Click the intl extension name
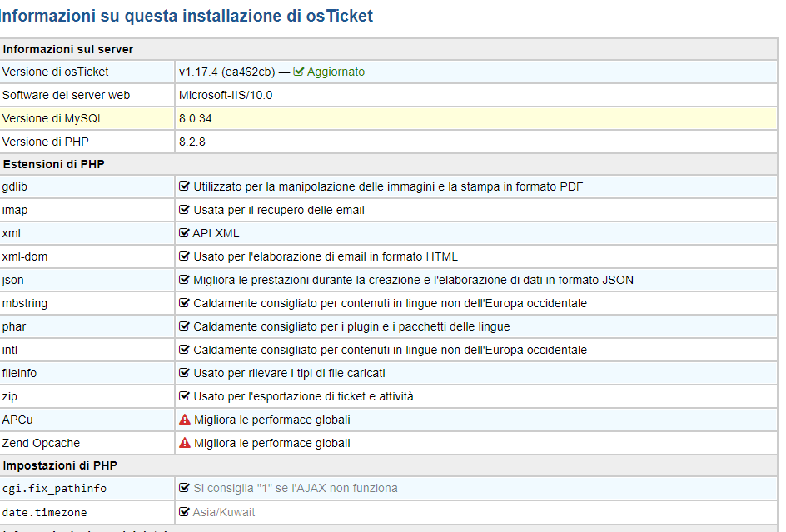786x532 pixels. (x=9, y=350)
